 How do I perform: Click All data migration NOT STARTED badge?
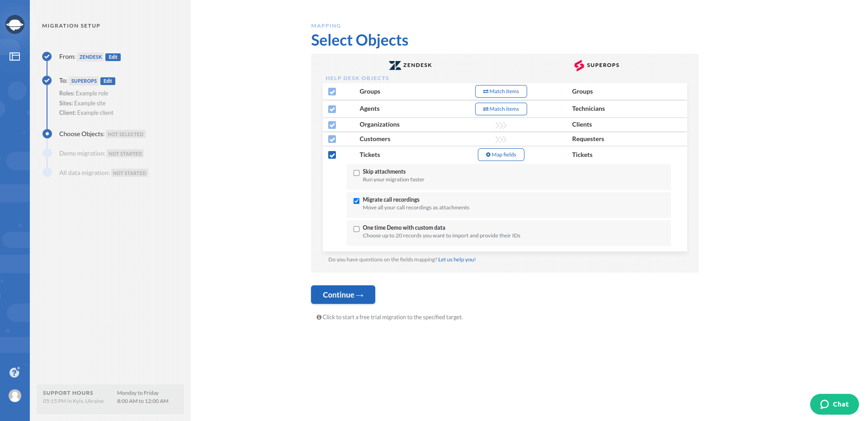click(129, 173)
